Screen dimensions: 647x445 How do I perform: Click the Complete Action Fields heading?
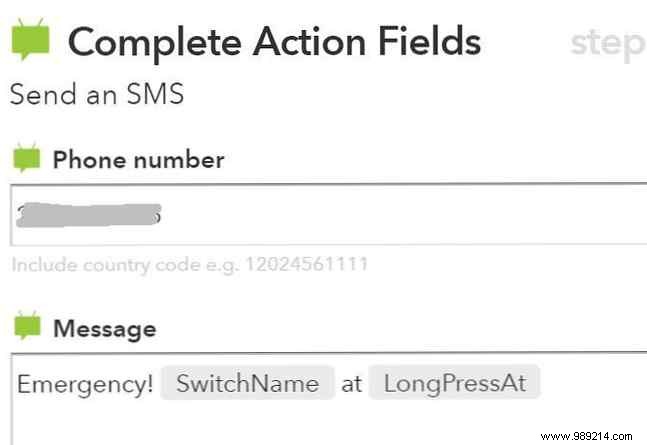274,42
